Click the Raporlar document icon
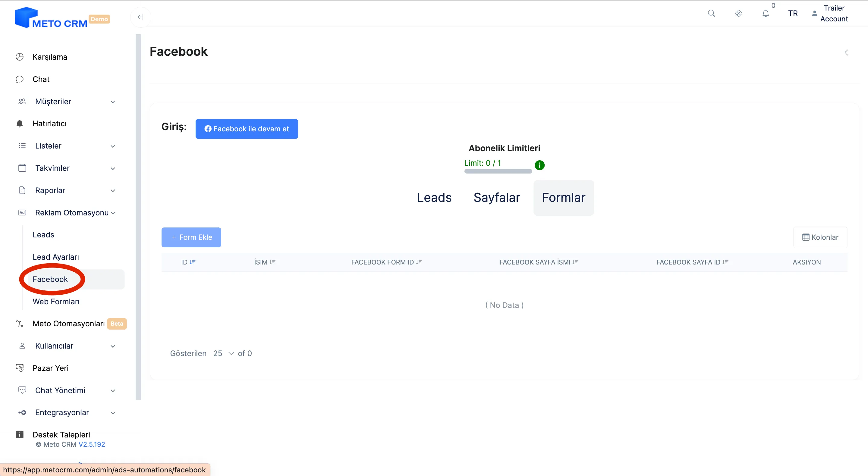 click(x=22, y=190)
